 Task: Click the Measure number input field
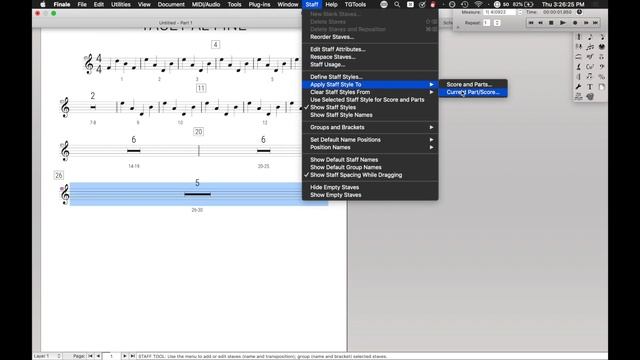(500, 13)
